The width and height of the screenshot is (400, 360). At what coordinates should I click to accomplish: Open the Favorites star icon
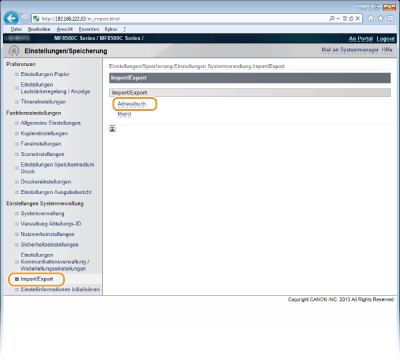click(380, 19)
